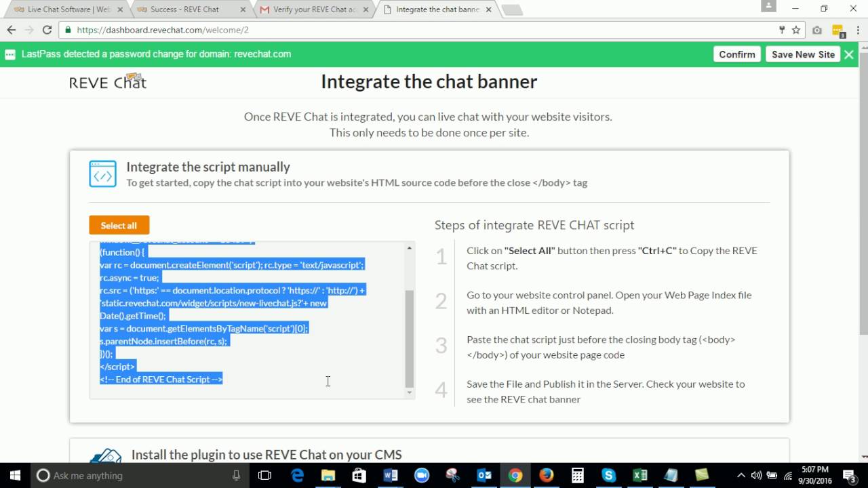Click the orange Select all button

[x=119, y=226]
